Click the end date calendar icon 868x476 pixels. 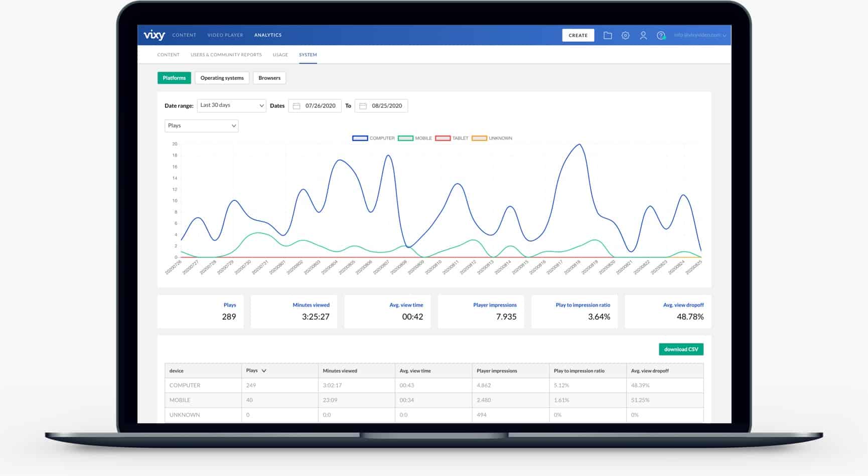pyautogui.click(x=363, y=106)
